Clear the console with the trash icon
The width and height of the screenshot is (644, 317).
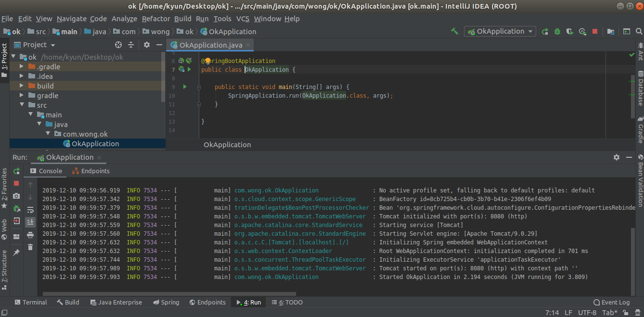30,247
